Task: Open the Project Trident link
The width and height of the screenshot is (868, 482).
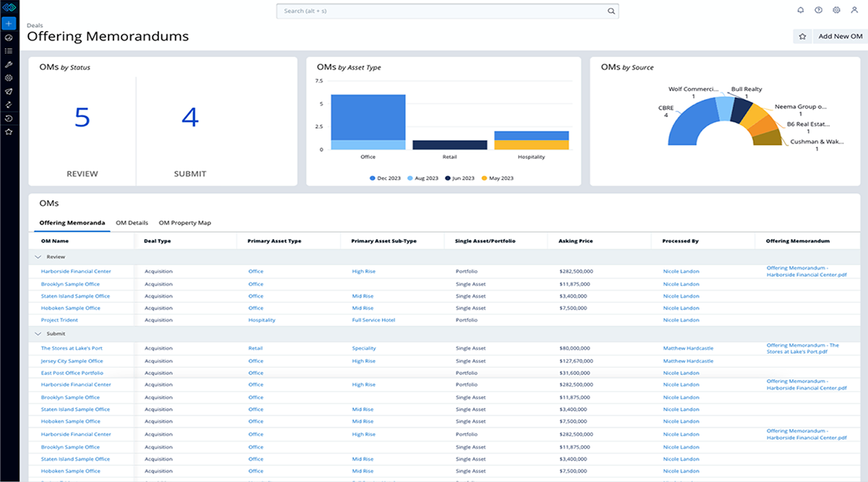Action: 59,320
